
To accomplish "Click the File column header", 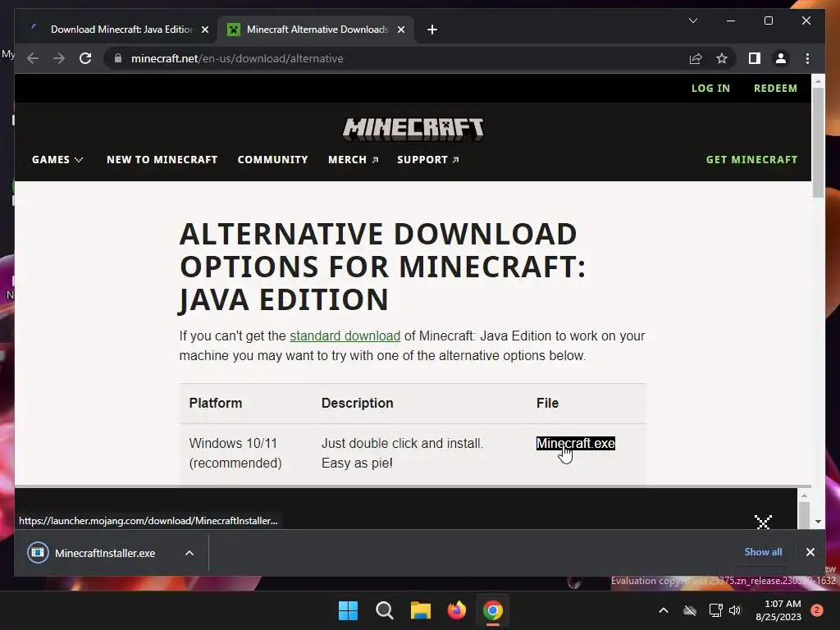I will pyautogui.click(x=547, y=403).
